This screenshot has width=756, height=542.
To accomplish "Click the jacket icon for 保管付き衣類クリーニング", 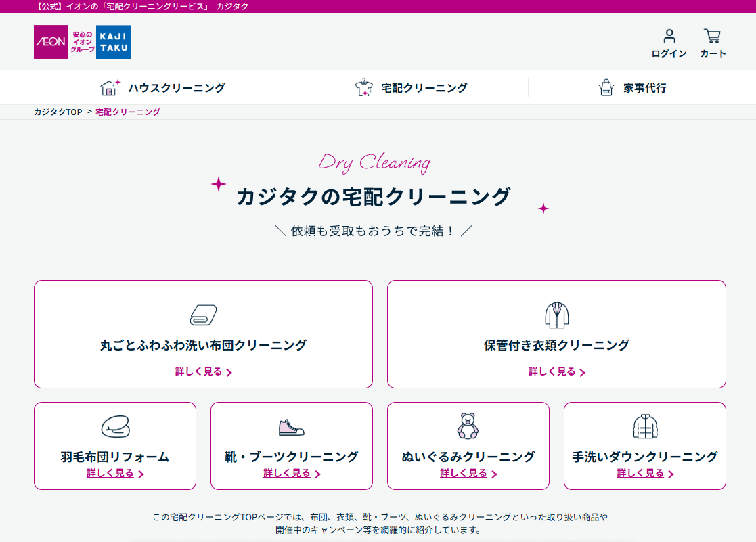I will tap(556, 315).
